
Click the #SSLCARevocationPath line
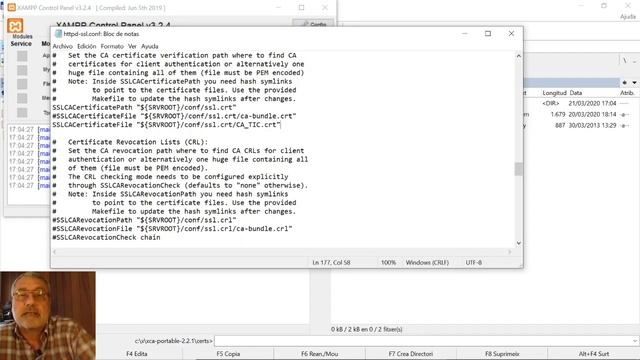[x=144, y=220]
